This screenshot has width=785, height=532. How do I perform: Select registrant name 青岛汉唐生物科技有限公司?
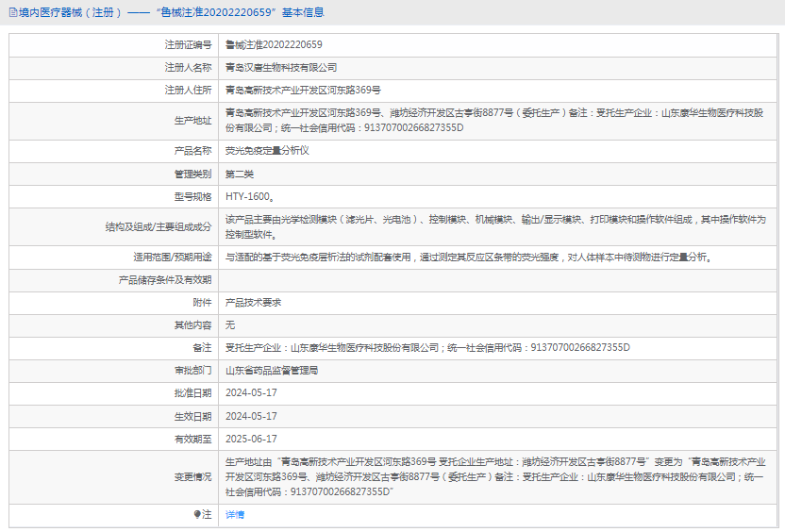[x=281, y=68]
